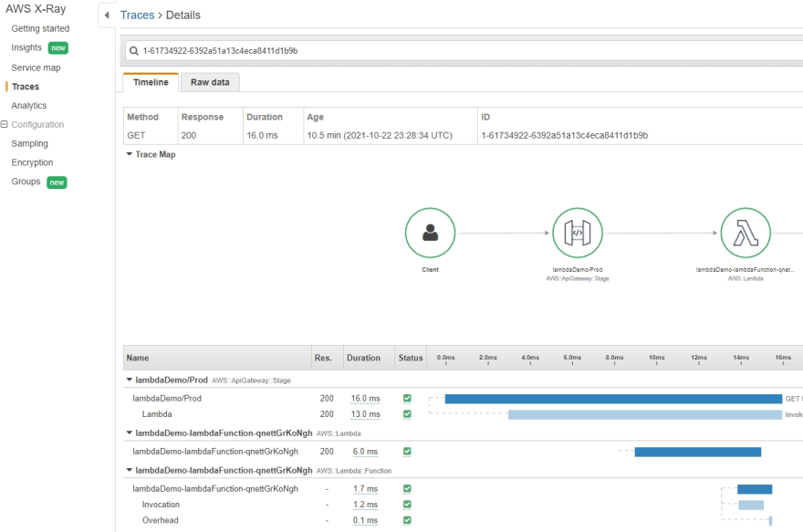Click the Lambda subsegment timeline bar
The width and height of the screenshot is (803, 532).
pos(645,415)
